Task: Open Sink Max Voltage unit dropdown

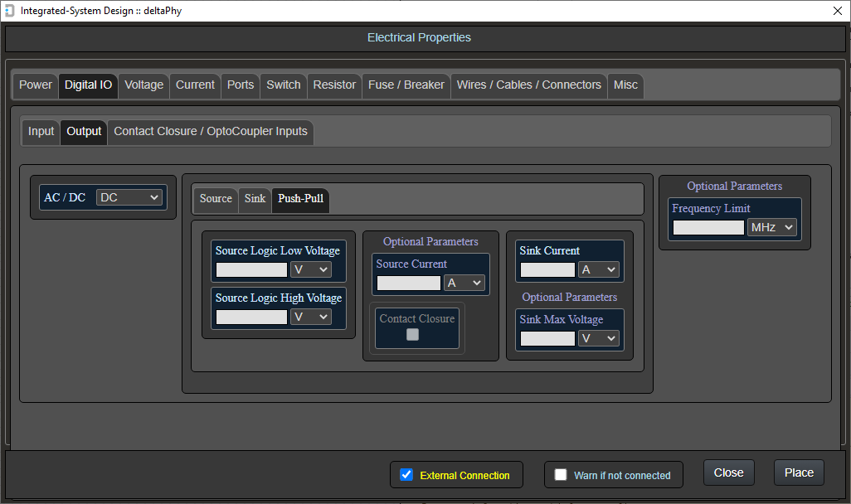Action: [599, 338]
